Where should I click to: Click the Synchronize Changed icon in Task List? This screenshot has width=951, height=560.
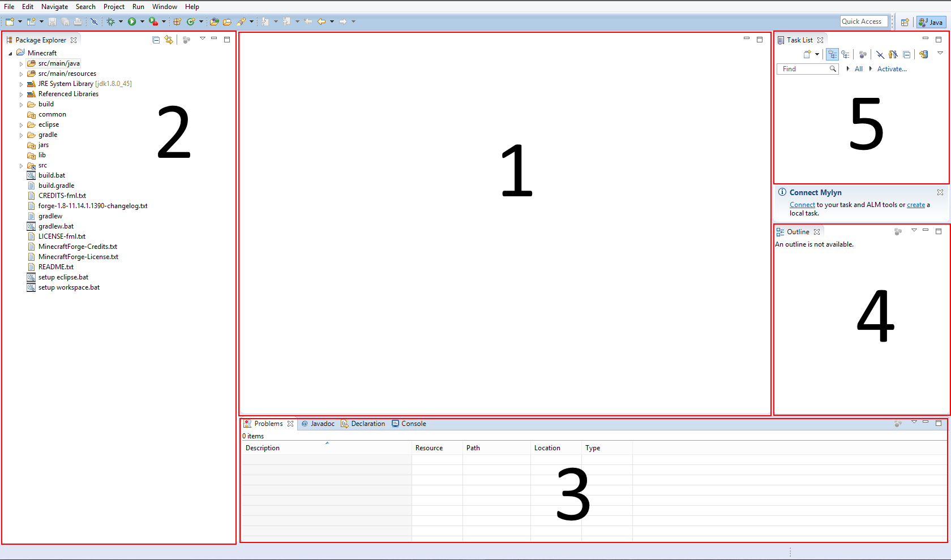point(924,54)
